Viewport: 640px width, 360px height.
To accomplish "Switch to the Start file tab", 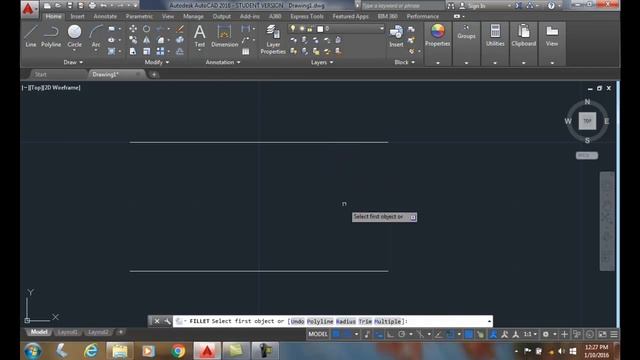I will click(x=40, y=74).
